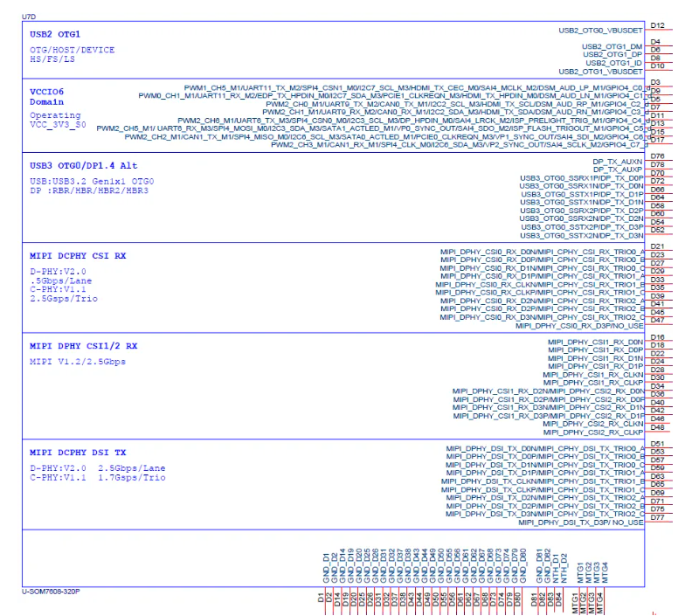Click pin number D76
Viewport: 685px width, 616px height.
click(657, 156)
